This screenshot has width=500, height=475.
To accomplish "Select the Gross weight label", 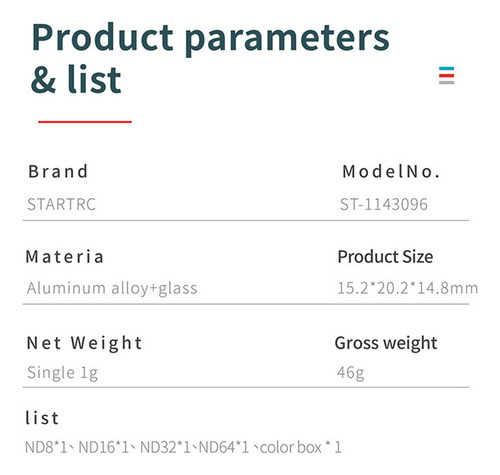I will point(386,343).
